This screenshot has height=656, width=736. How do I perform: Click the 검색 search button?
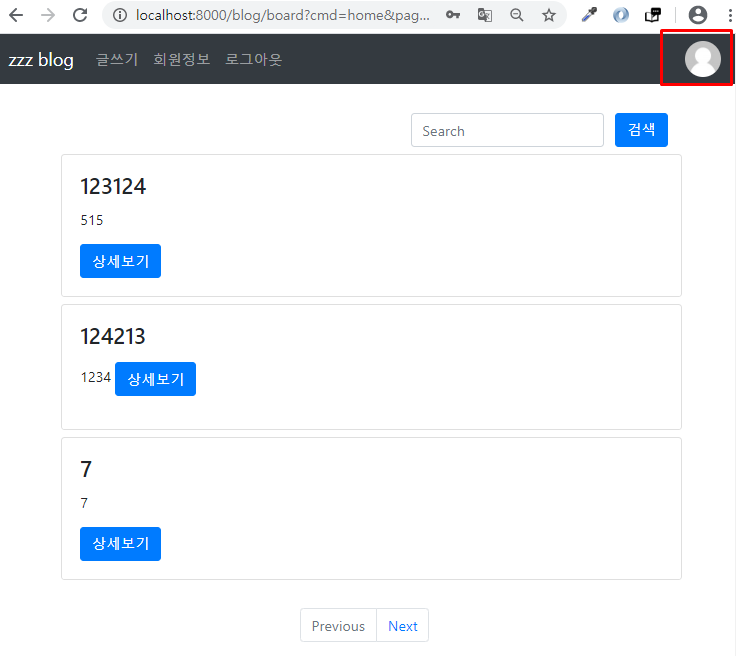coord(641,130)
